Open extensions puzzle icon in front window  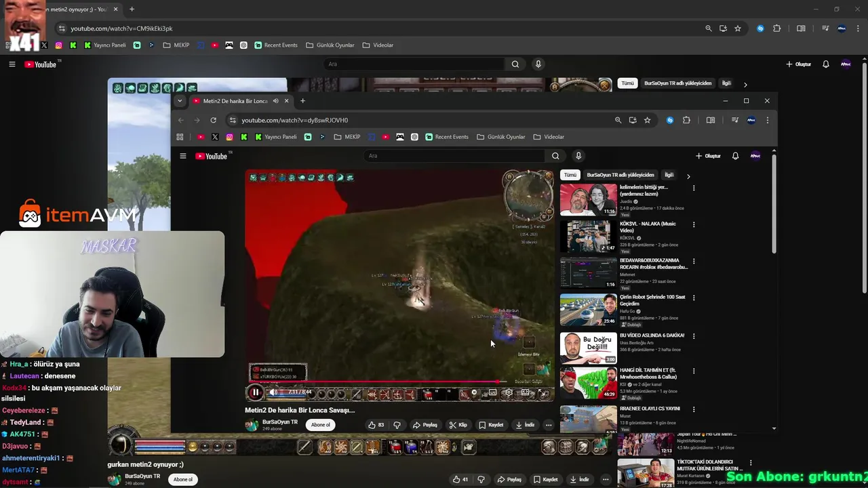(686, 120)
